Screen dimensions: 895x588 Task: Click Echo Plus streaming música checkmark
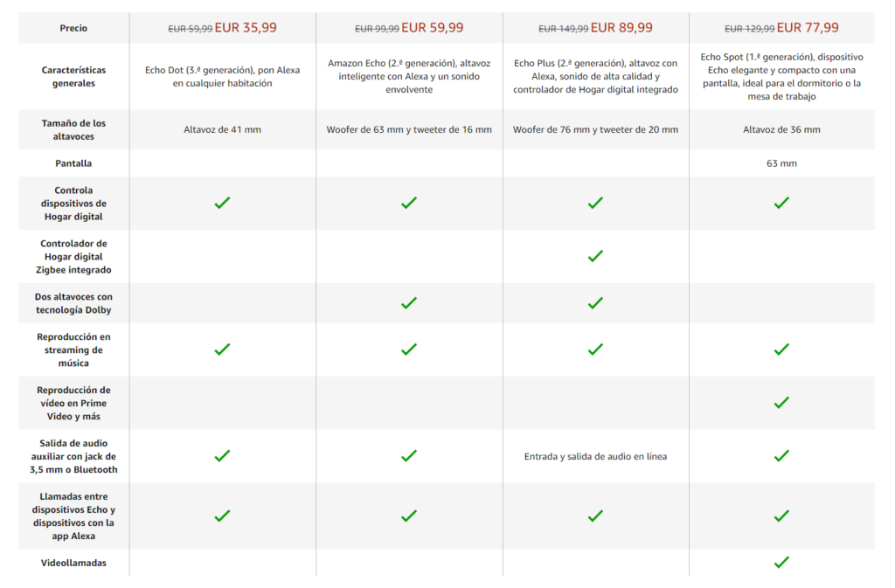pyautogui.click(x=595, y=349)
